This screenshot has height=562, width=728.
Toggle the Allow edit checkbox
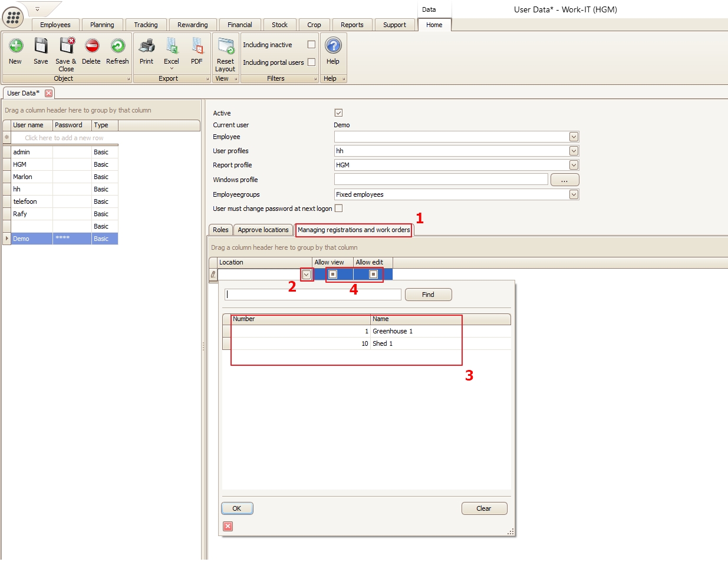click(x=373, y=274)
